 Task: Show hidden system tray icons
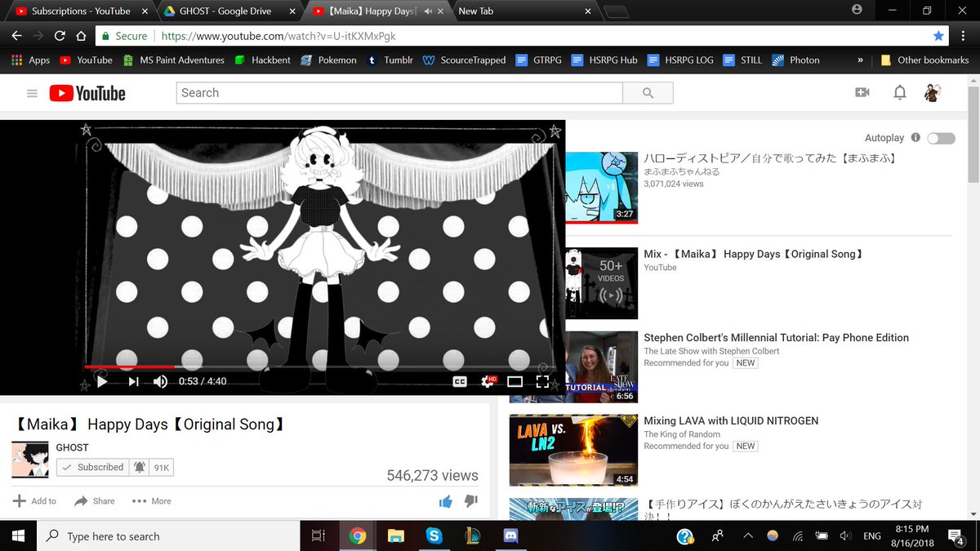click(748, 536)
